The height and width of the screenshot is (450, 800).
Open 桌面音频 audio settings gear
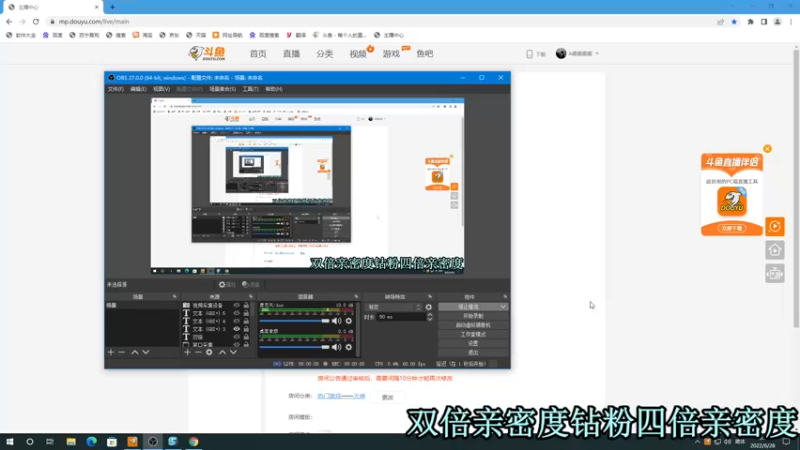(x=348, y=347)
